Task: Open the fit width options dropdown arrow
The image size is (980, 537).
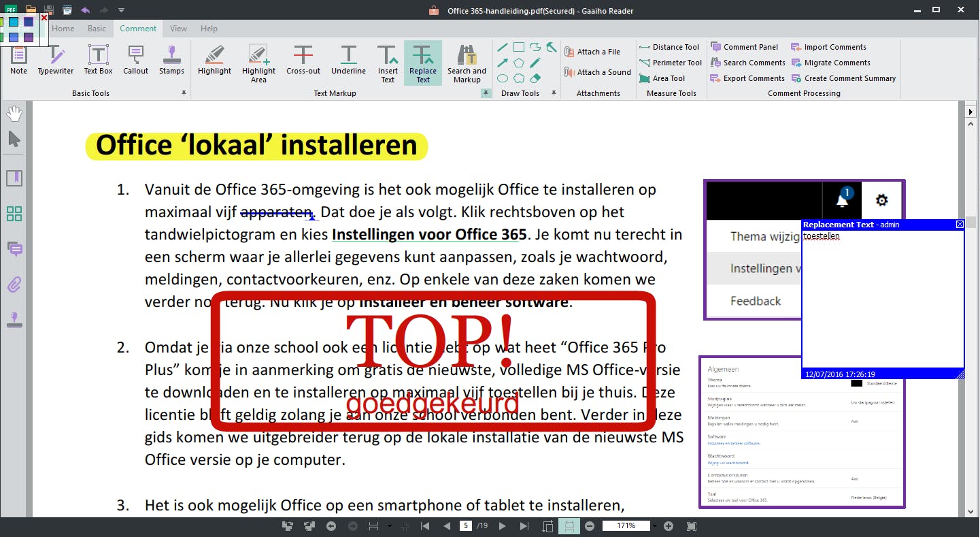Action: tap(389, 526)
